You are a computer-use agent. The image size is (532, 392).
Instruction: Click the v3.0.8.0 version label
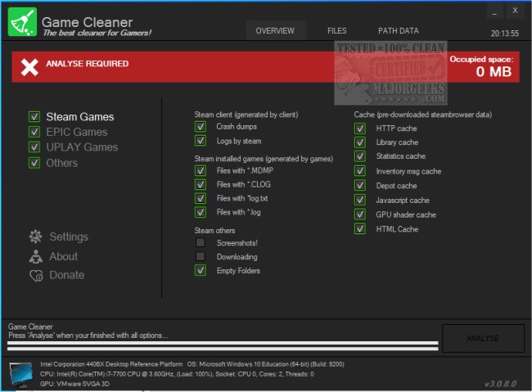point(501,384)
